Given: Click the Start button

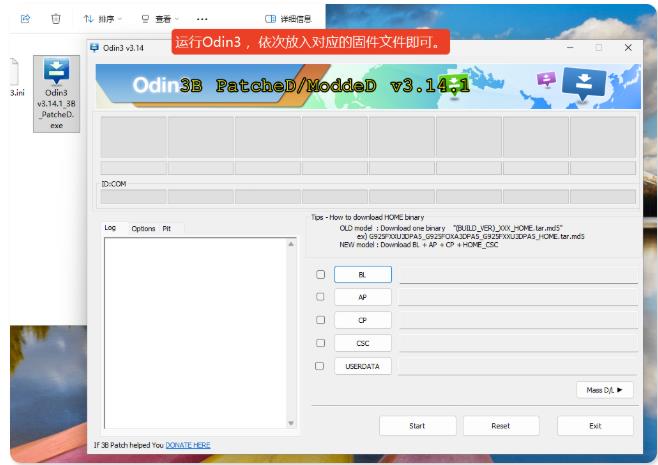Looking at the screenshot, I should click(x=418, y=426).
